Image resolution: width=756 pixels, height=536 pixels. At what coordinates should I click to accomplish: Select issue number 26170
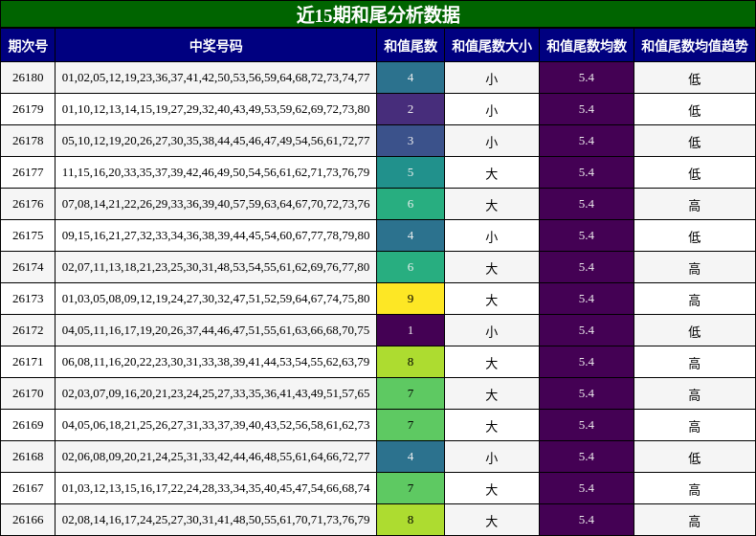tap(28, 393)
